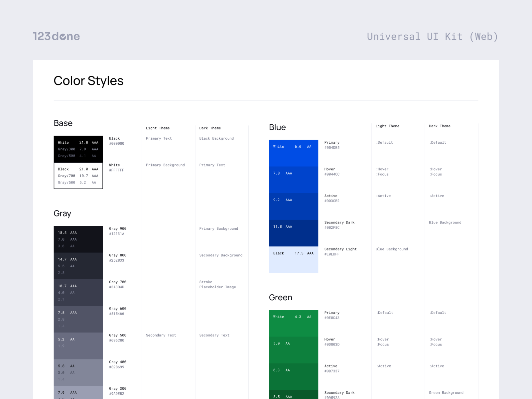Viewport: 532px width, 399px height.
Task: Click Light Theme header in Base section
Action: [158, 128]
